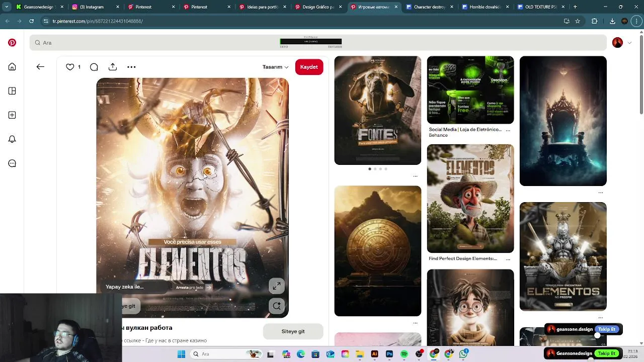Open Task View from taskbar
Viewport: 644px width, 362px height.
[270, 354]
